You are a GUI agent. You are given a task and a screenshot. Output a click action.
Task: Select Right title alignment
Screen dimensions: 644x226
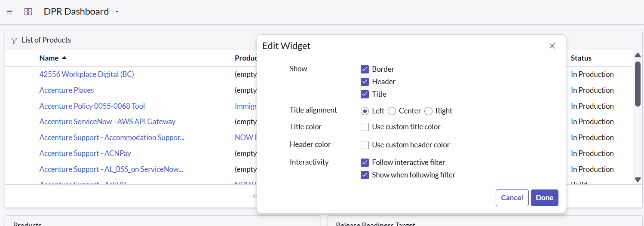tap(428, 111)
